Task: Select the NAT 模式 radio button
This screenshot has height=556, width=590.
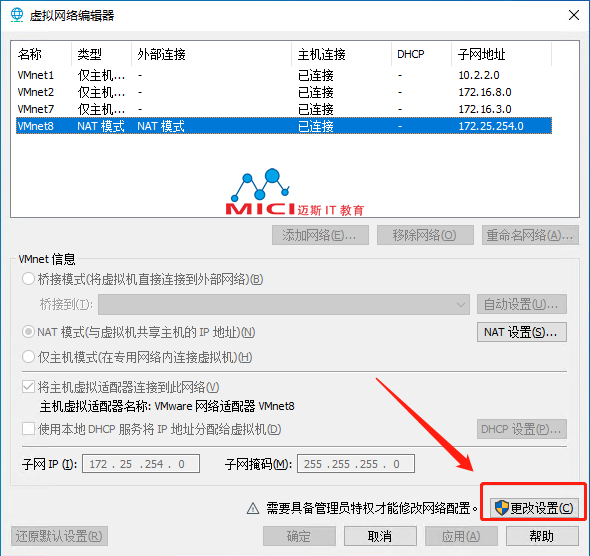Action: click(28, 332)
